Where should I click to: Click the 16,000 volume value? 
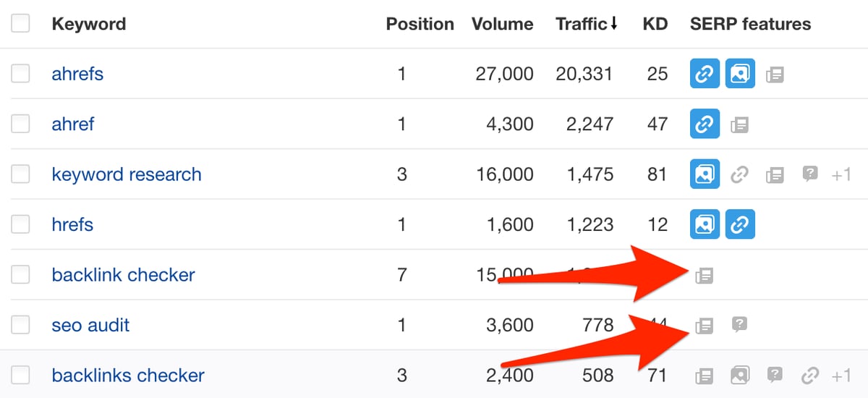coord(504,174)
